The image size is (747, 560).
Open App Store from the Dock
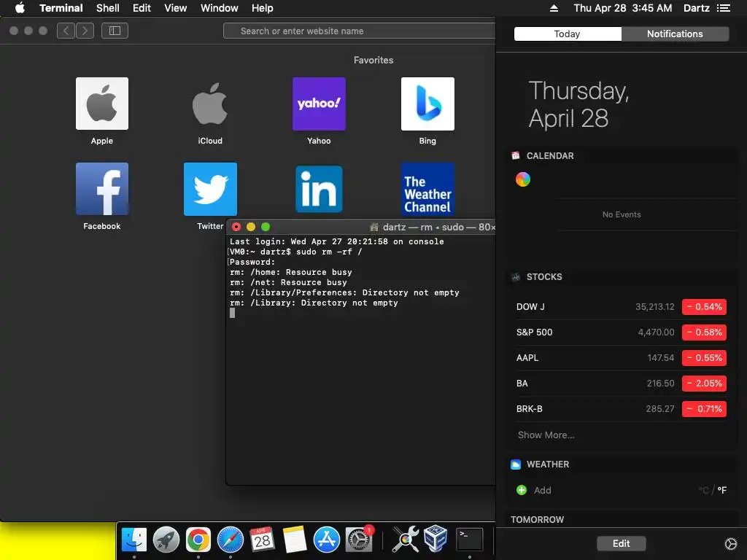[x=326, y=540]
